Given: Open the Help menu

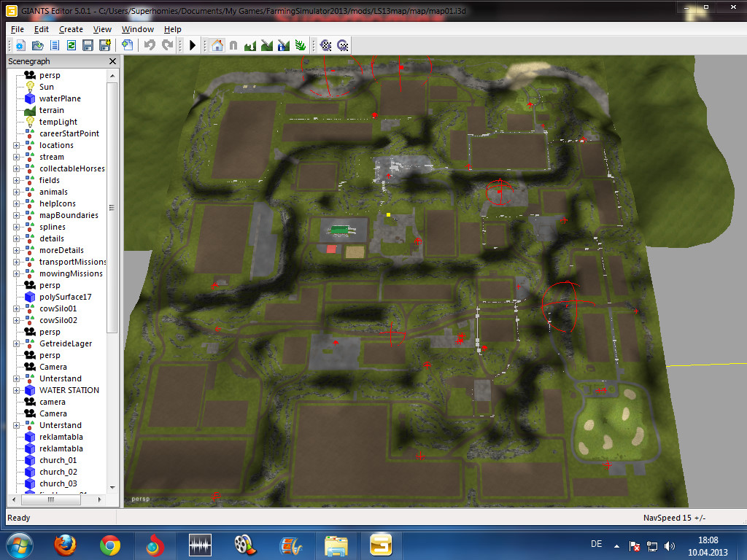Looking at the screenshot, I should pos(172,29).
